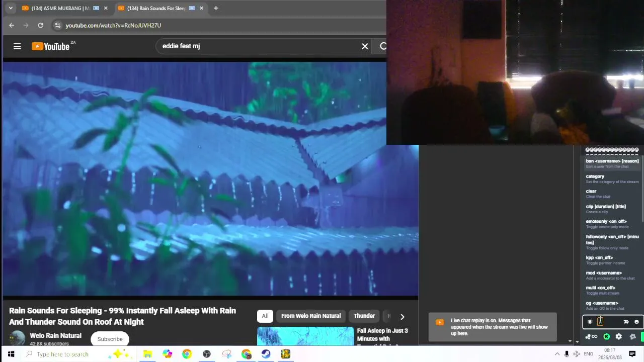Open the Welo Rain Natural channel name link
Image resolution: width=644 pixels, height=362 pixels.
tap(55, 335)
